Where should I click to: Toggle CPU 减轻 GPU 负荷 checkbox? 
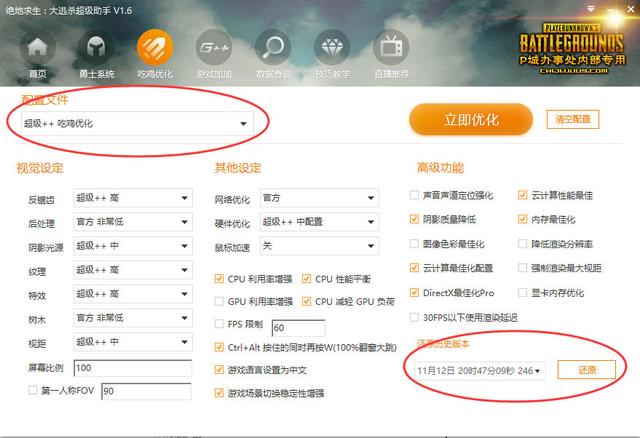306,302
